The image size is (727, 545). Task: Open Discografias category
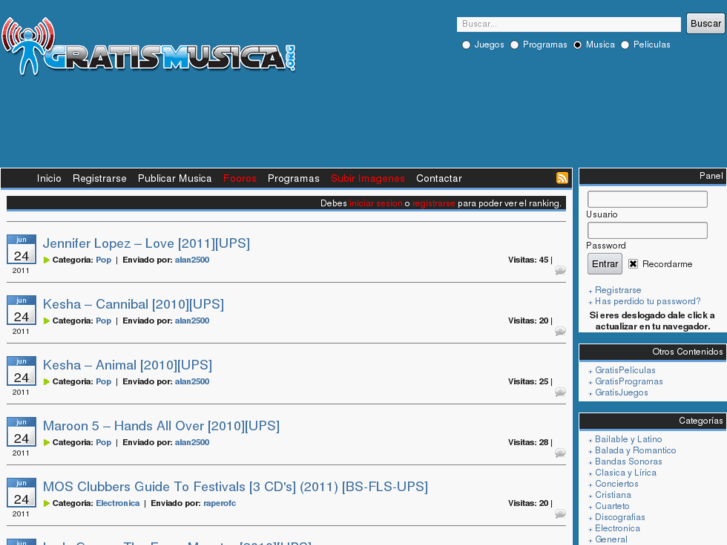point(620,517)
